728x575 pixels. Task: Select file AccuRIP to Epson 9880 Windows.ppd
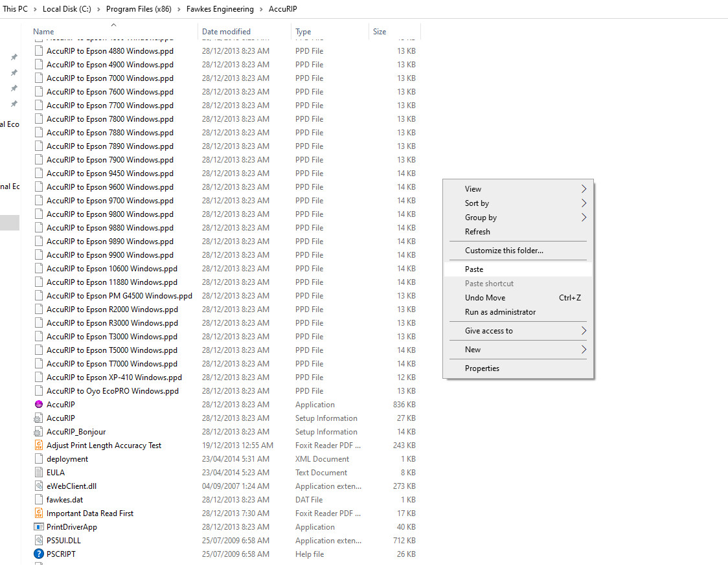(x=110, y=228)
